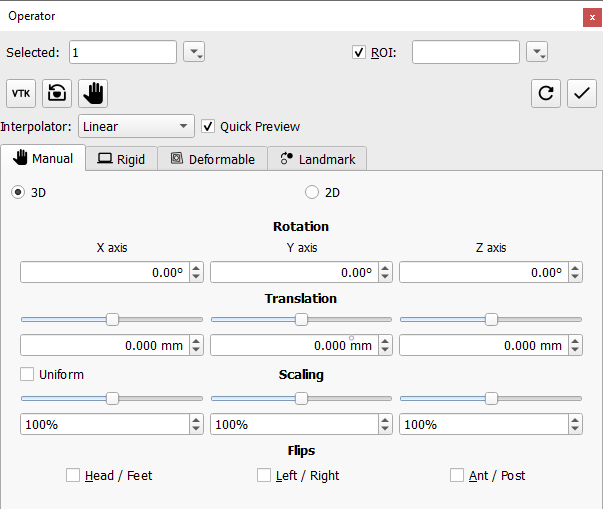
Task: Click the Selected input field
Action: coord(122,52)
